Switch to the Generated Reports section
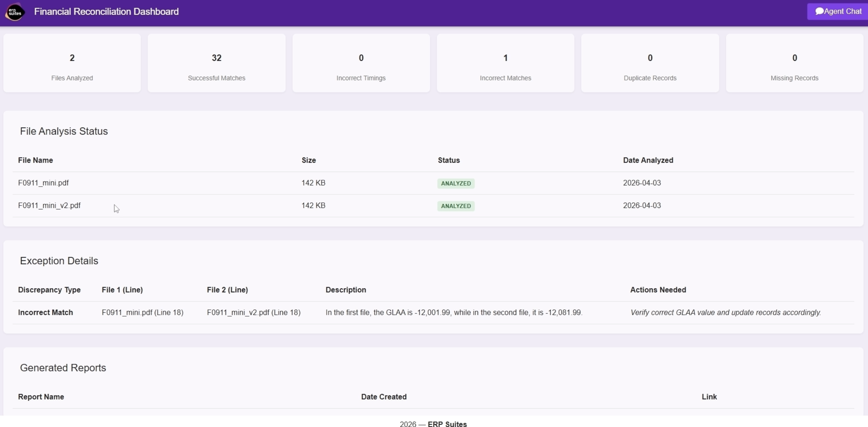The height and width of the screenshot is (427, 868). pyautogui.click(x=63, y=368)
